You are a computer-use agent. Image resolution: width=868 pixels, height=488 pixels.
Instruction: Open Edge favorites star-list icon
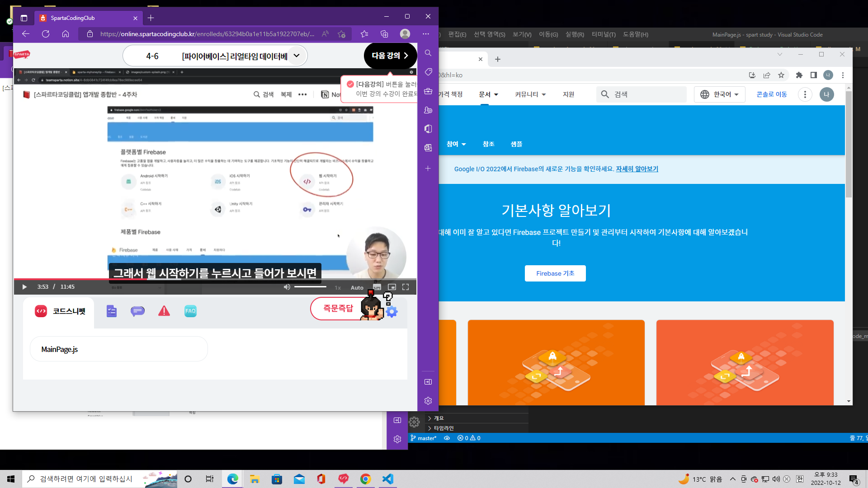364,34
